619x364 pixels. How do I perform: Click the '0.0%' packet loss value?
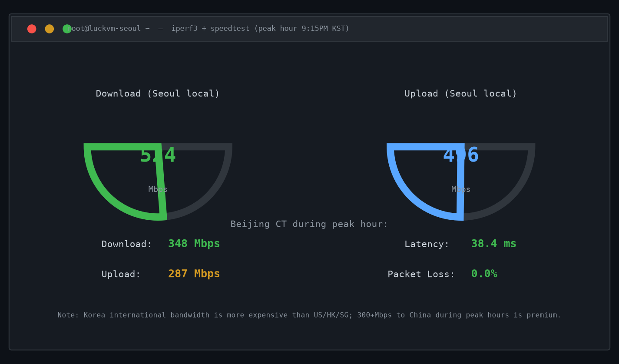coord(484,274)
